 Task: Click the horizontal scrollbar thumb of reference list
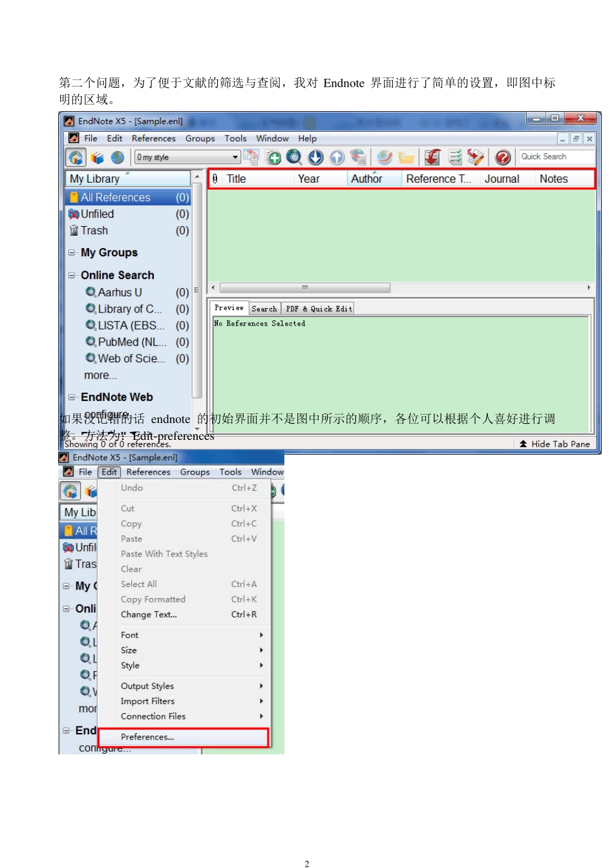pyautogui.click(x=305, y=287)
